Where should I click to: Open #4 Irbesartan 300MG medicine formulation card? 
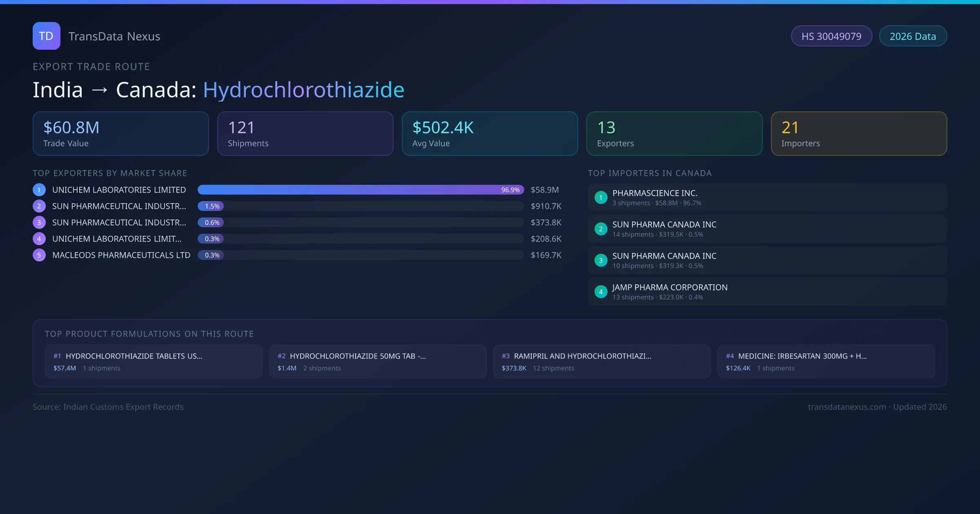coord(826,361)
